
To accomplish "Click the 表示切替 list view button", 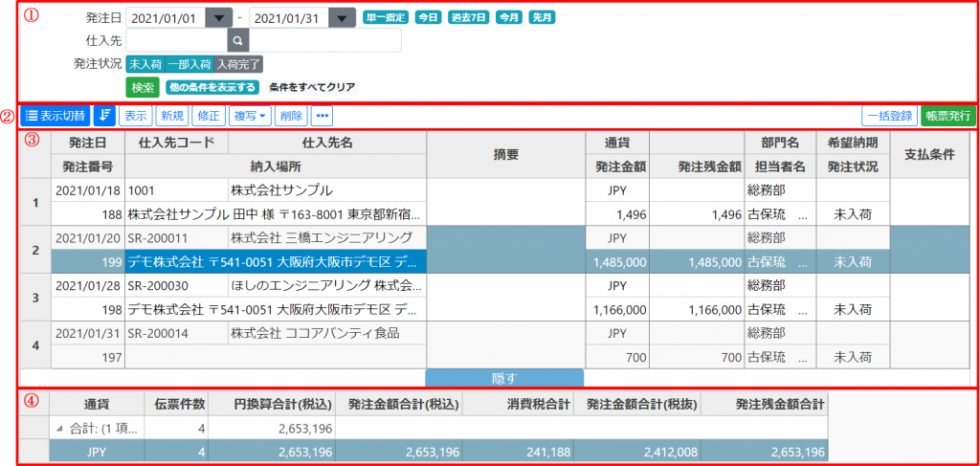I will [55, 116].
